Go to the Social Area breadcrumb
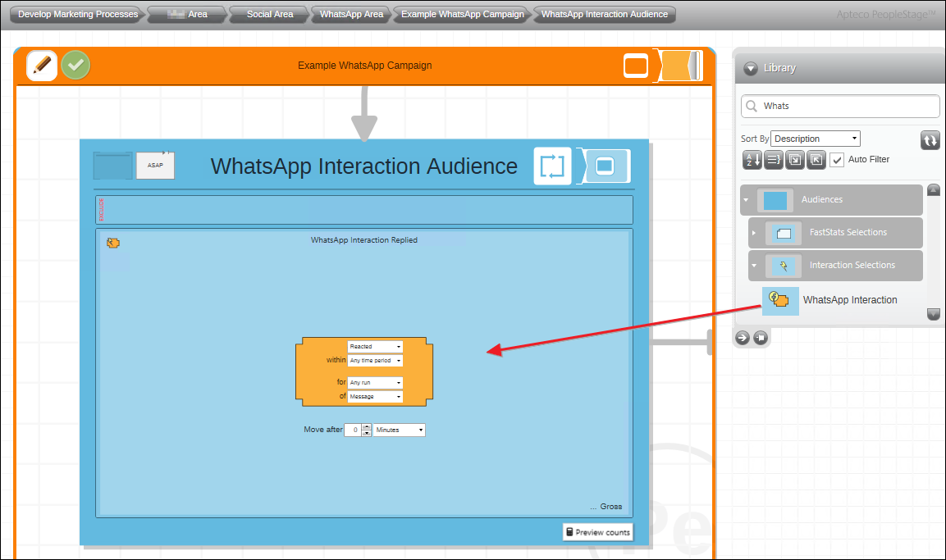 click(x=270, y=14)
